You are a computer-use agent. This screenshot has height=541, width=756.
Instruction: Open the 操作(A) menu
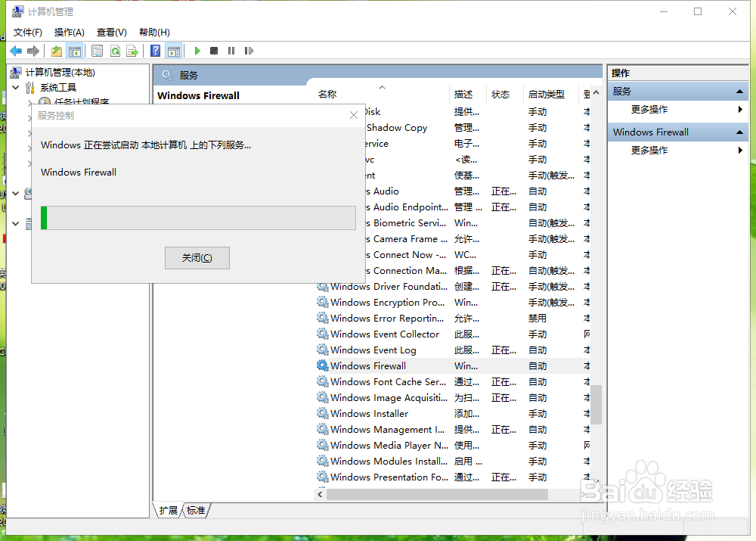(x=69, y=33)
